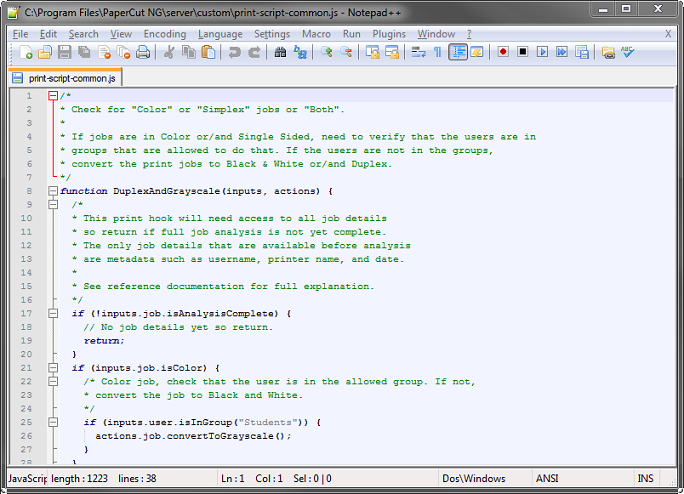Viewport: 684px width, 494px height.
Task: Zoom out using the magnifier minus icon
Action: point(346,52)
